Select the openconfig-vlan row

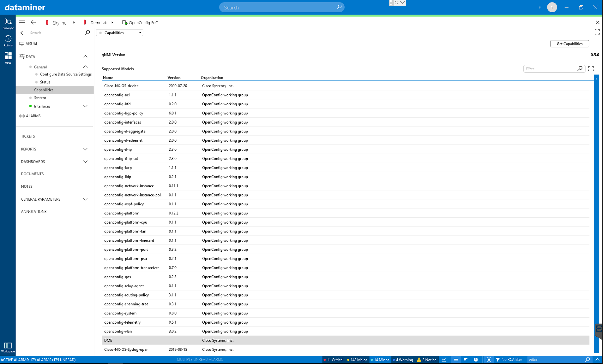click(x=345, y=331)
